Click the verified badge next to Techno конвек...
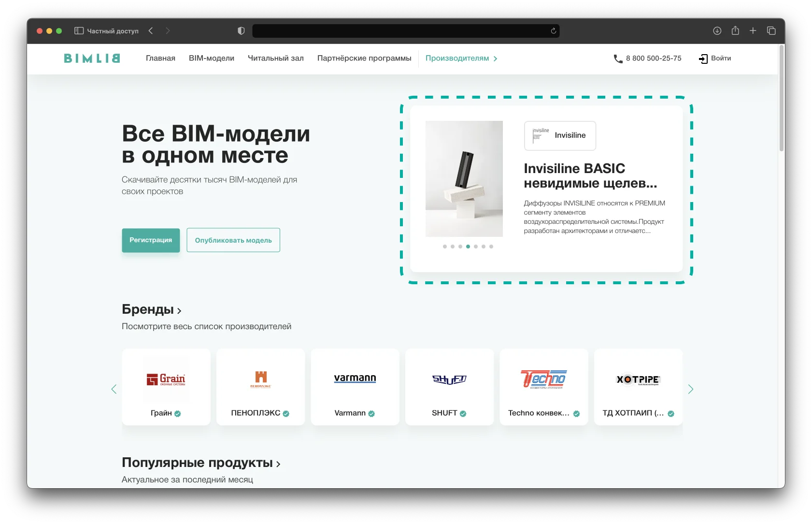The height and width of the screenshot is (524, 812). 576,413
